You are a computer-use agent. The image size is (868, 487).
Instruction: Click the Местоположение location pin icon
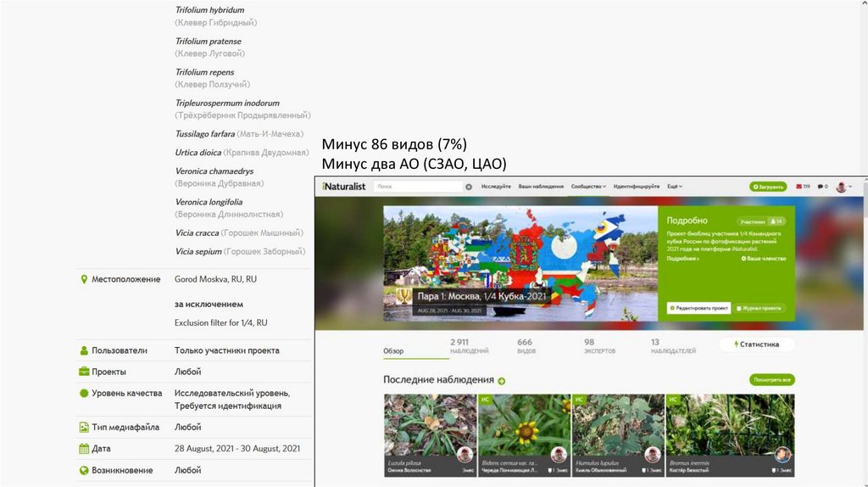click(x=84, y=279)
